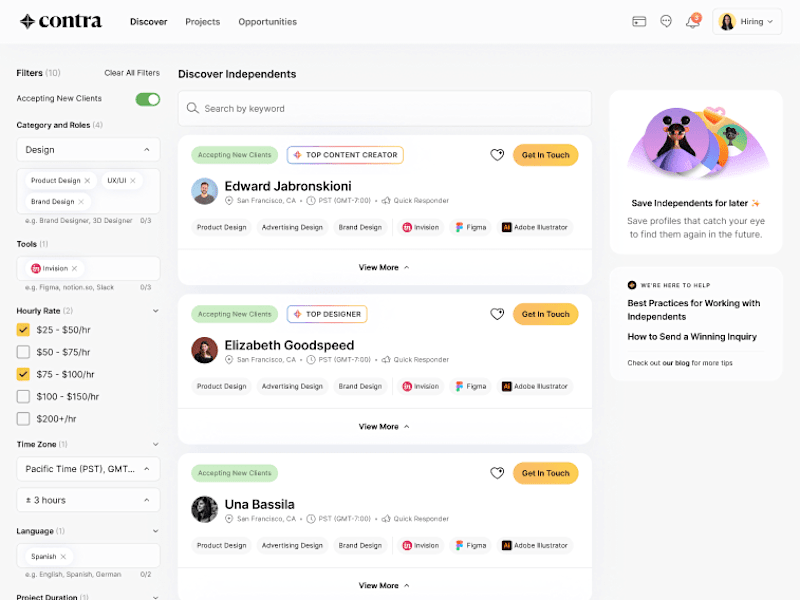The width and height of the screenshot is (800, 600).
Task: Click Edward Jabronskioni's profile photo
Action: 205,191
